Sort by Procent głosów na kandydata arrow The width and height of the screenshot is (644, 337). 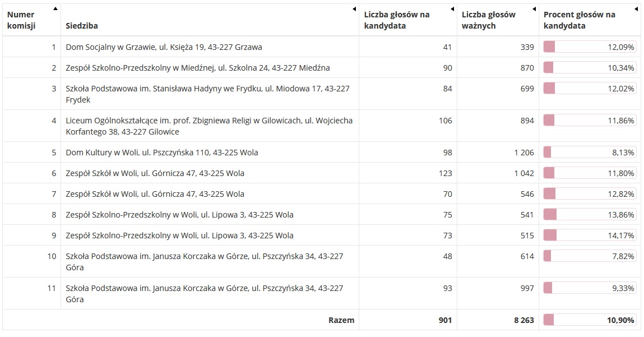(x=636, y=9)
